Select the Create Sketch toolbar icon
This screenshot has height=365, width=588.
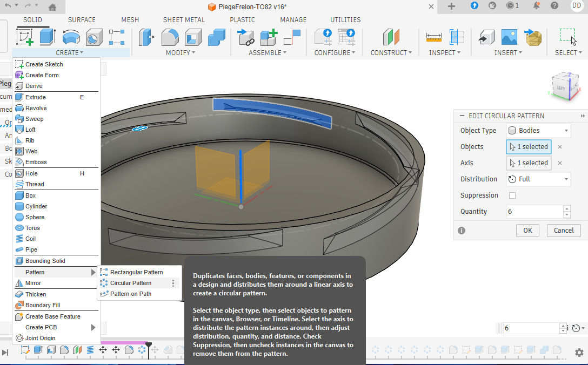(25, 37)
